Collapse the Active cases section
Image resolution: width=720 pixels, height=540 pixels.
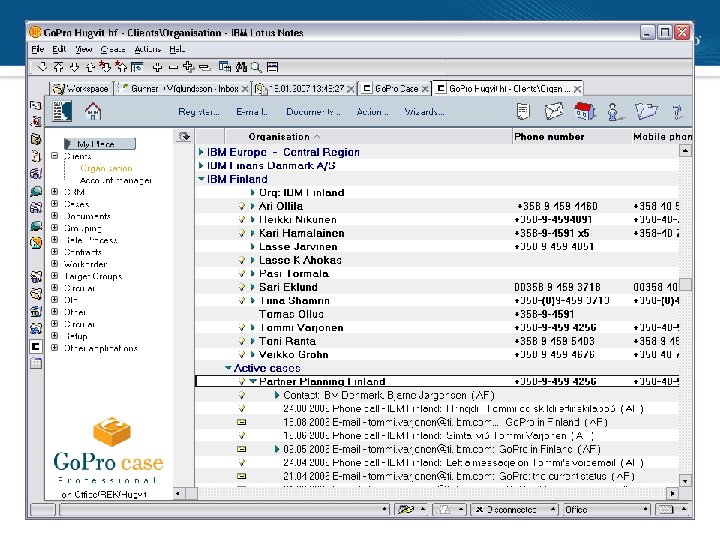[x=228, y=368]
